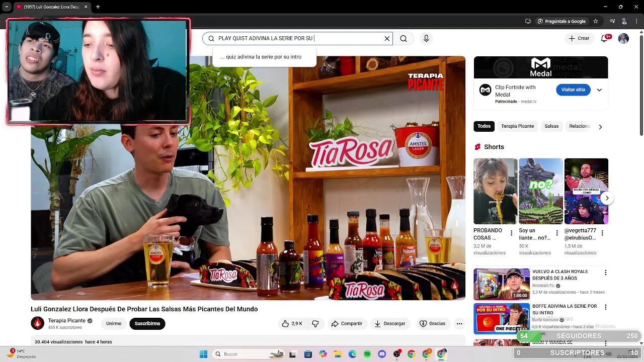This screenshot has width=644, height=362.
Task: Close the Luli Gonzalez Llora browser tab
Action: (86, 7)
